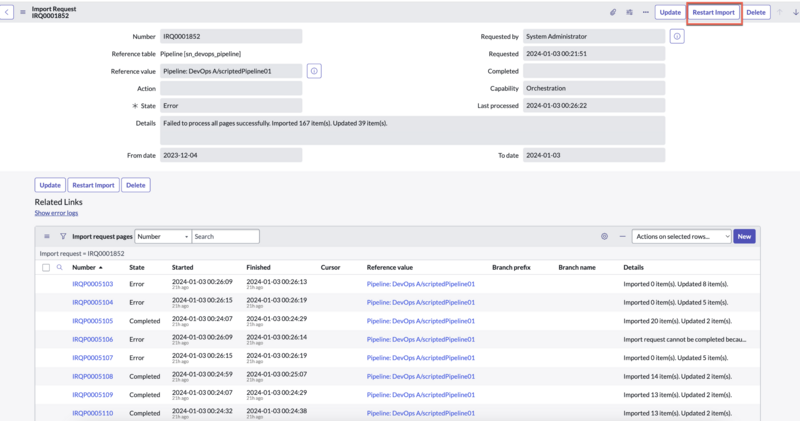Click the Capability field showing Orchestration
The image size is (800, 421).
594,88
